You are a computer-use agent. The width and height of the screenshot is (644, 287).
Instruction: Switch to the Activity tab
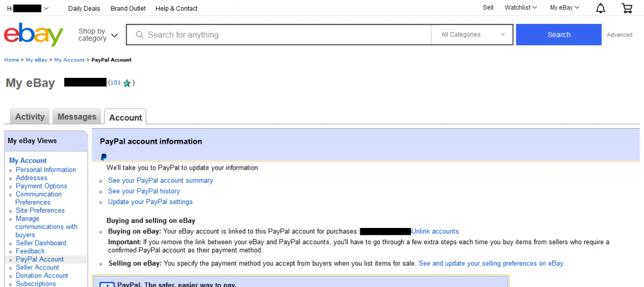(30, 117)
